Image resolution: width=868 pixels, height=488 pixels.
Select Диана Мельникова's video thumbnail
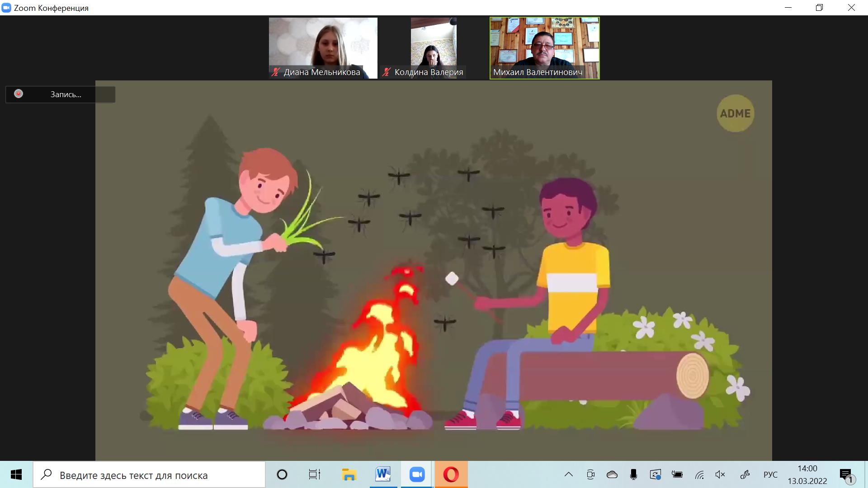(x=323, y=47)
